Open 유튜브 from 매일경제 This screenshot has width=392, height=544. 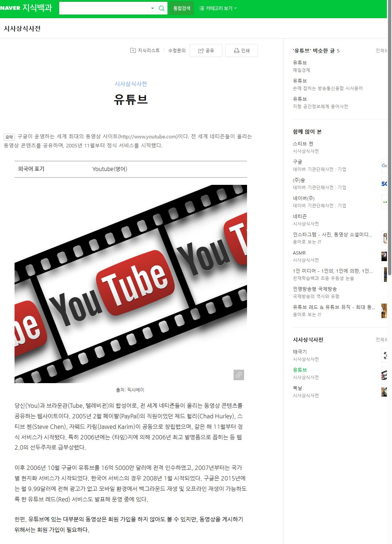(300, 62)
